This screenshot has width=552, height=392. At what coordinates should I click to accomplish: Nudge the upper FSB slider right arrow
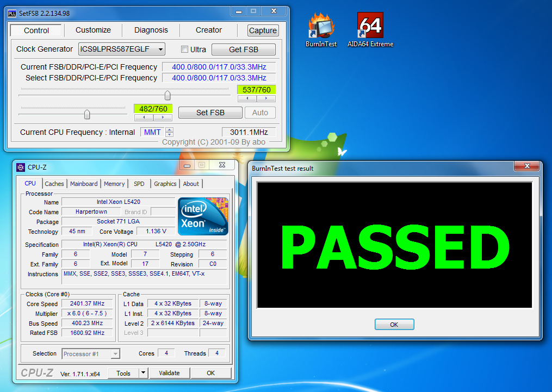coord(266,98)
